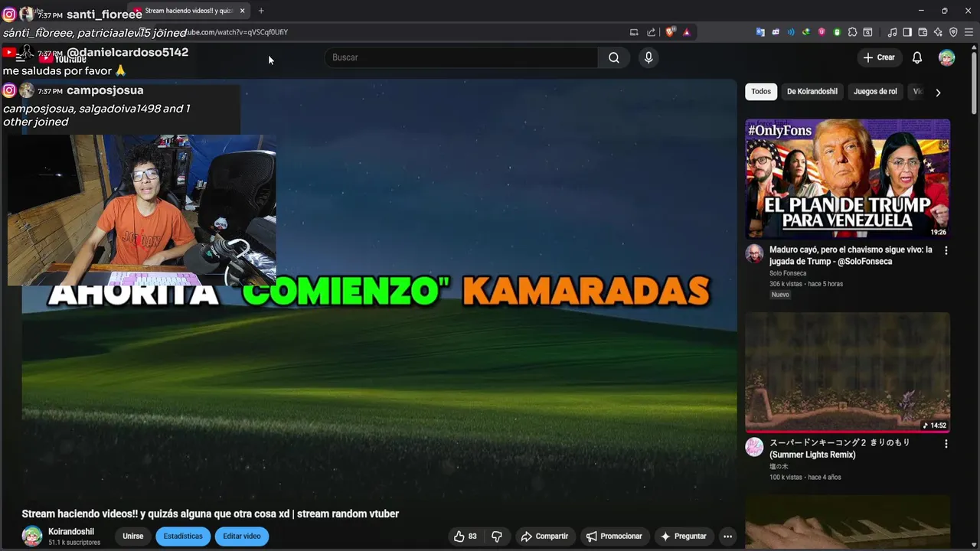
Task: Open the Maduro cayó video title link
Action: (851, 256)
